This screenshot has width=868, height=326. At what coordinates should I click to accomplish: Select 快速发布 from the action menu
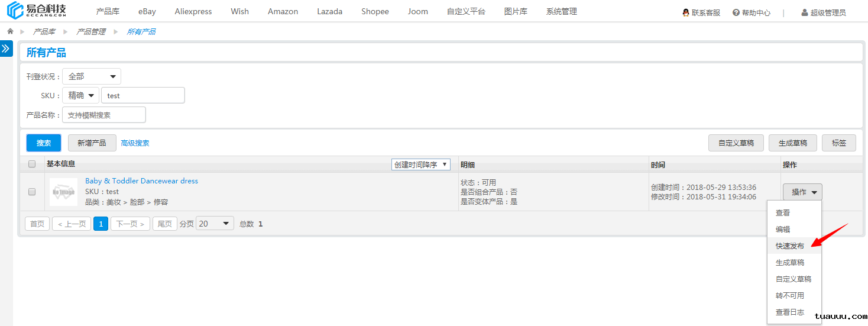(x=790, y=246)
